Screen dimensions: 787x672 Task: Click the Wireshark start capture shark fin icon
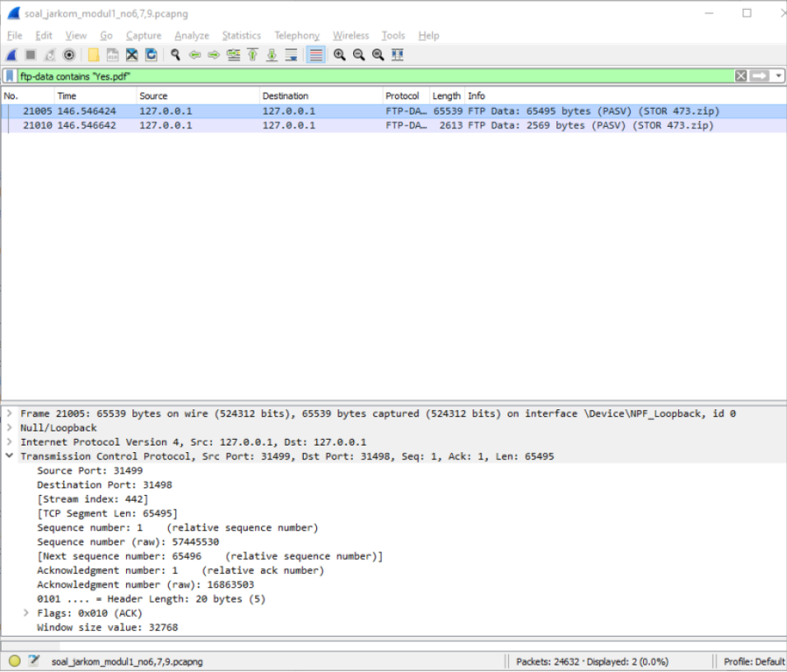(x=10, y=55)
